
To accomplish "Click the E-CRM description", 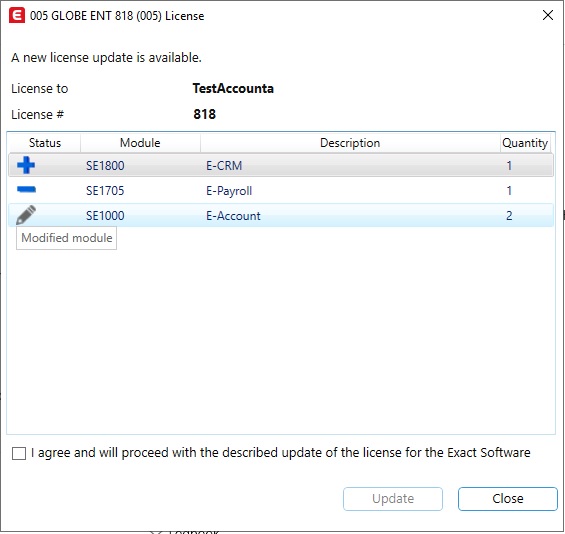I will coord(224,166).
